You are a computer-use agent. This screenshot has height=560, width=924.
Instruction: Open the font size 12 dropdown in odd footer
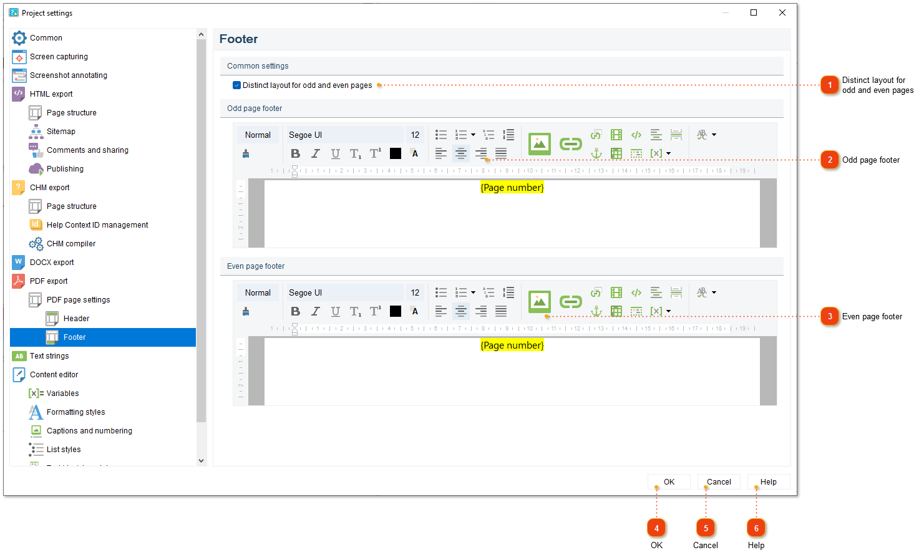(x=416, y=135)
